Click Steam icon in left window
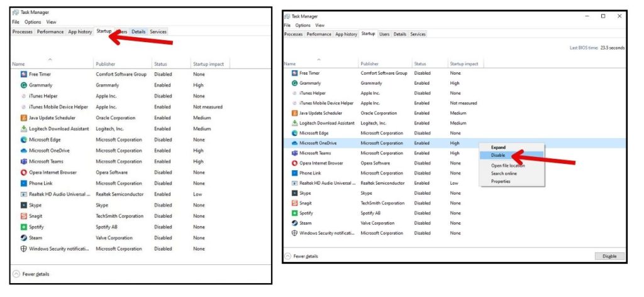This screenshot has width=644, height=297. click(24, 238)
